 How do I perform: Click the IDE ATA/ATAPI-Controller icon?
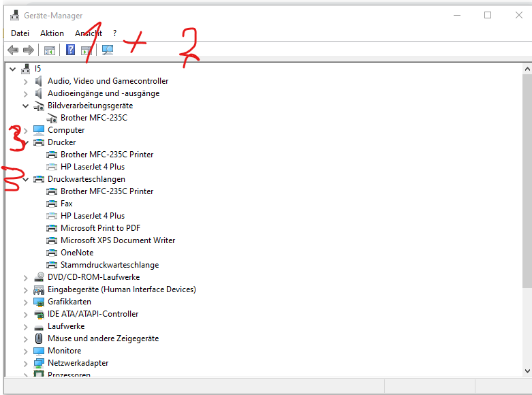pyautogui.click(x=39, y=314)
